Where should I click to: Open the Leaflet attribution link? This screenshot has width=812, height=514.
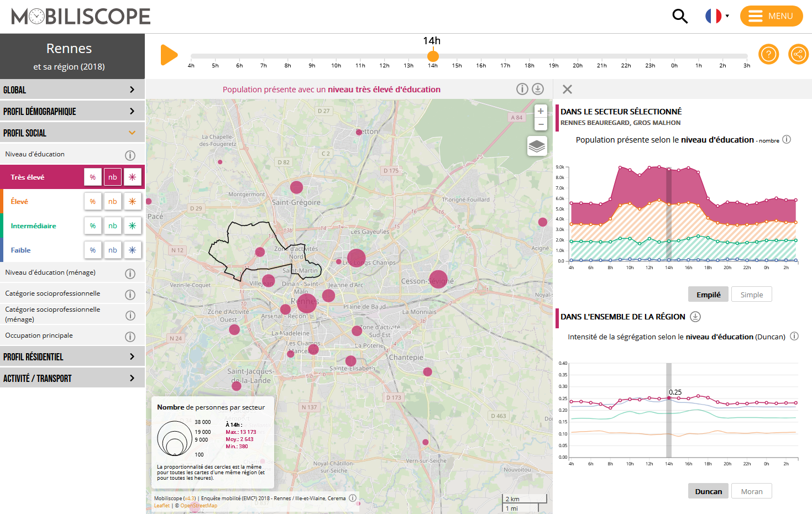pos(162,506)
